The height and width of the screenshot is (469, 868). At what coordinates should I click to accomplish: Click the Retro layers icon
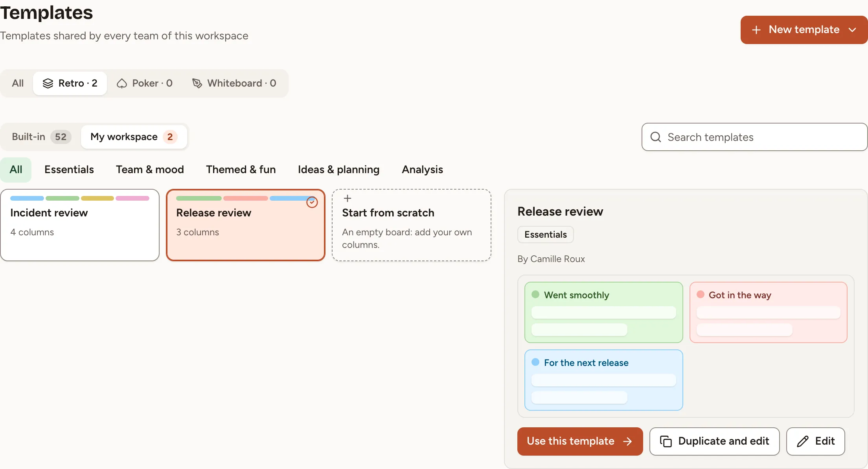click(x=48, y=83)
